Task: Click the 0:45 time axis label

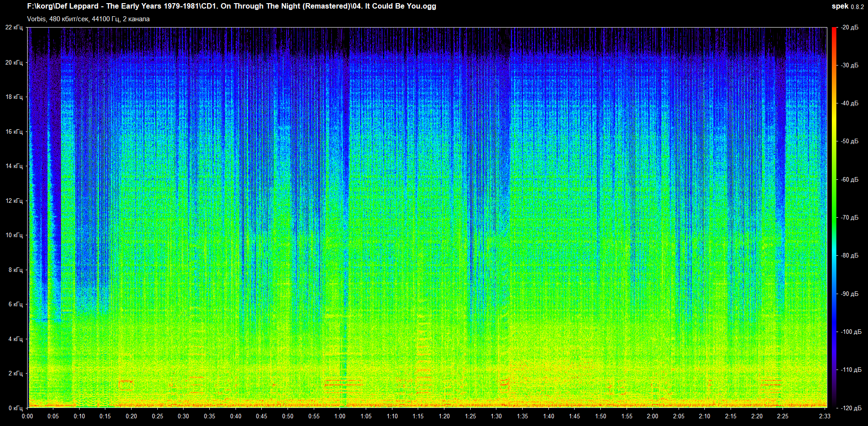Action: click(x=262, y=416)
